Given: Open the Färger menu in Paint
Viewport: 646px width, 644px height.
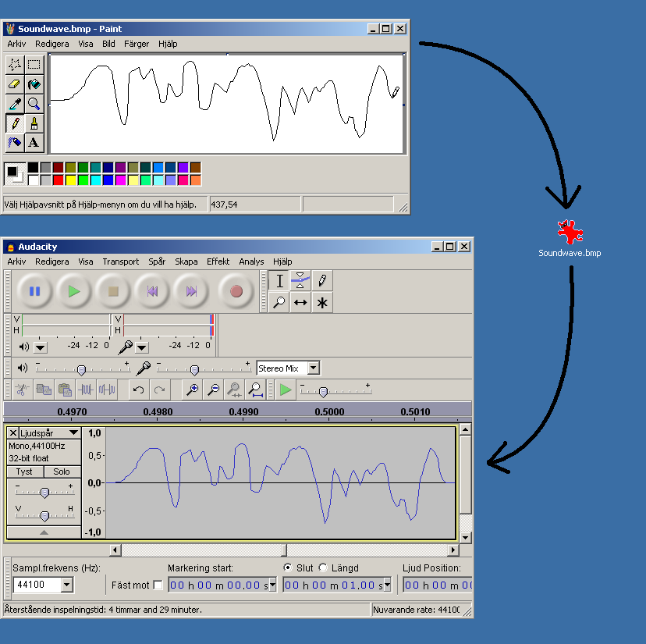Looking at the screenshot, I should [137, 44].
